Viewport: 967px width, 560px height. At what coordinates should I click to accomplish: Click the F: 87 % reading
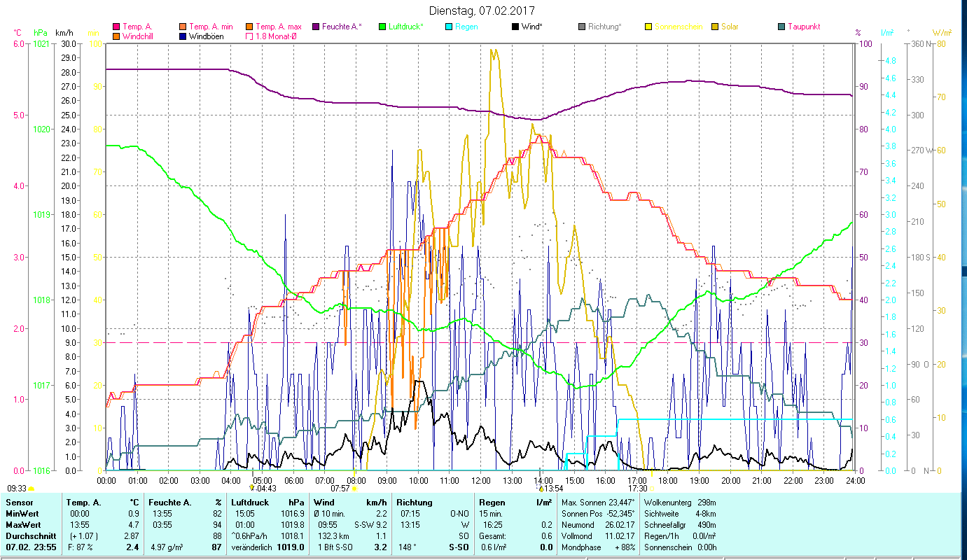pyautogui.click(x=79, y=547)
